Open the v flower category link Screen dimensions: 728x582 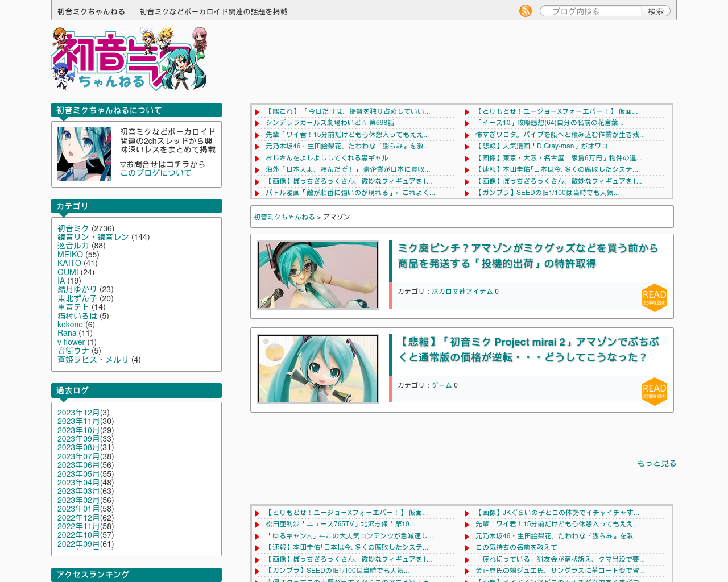pos(71,342)
